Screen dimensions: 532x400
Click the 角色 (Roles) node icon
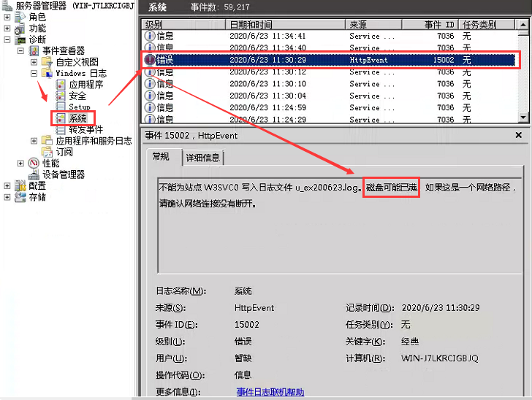[x=20, y=17]
